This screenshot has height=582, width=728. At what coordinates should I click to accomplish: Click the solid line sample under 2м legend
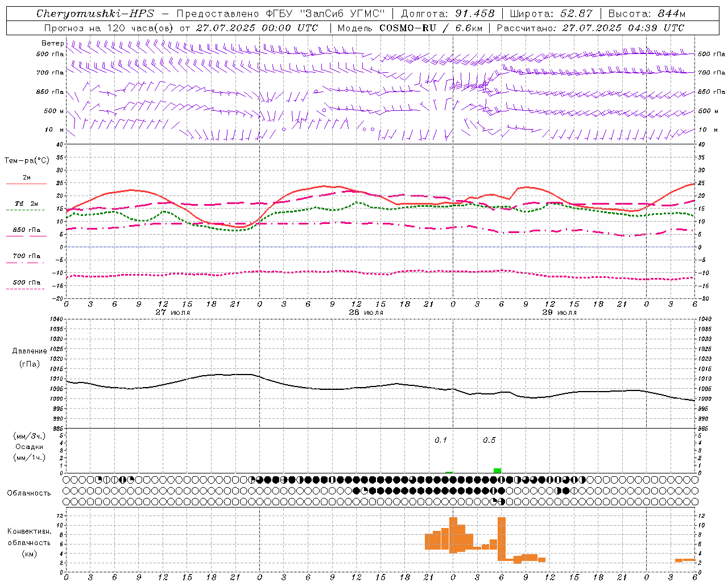26,184
